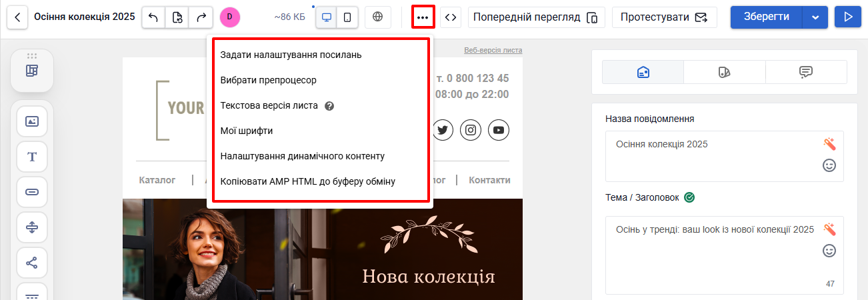
Task: Open AI magic wand for subject line
Action: click(x=829, y=229)
